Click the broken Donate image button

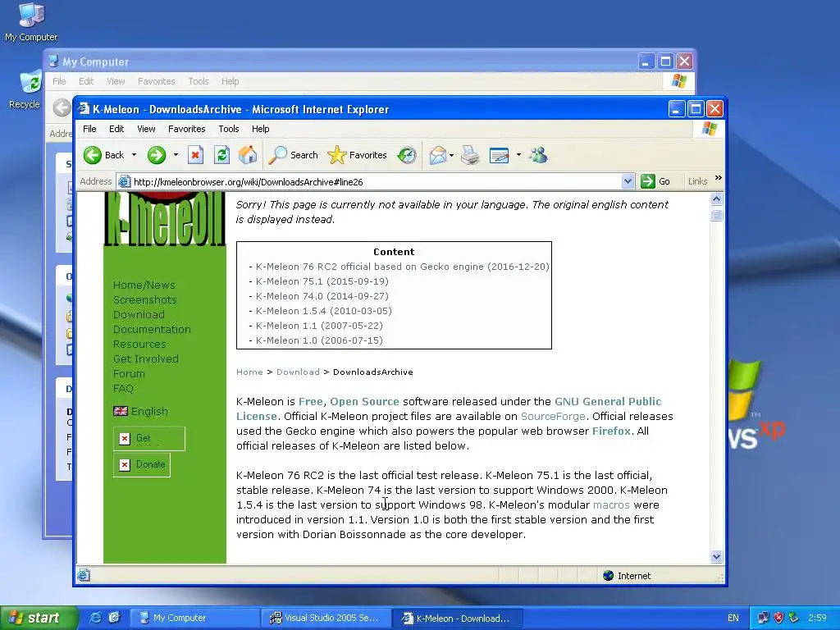(x=142, y=464)
